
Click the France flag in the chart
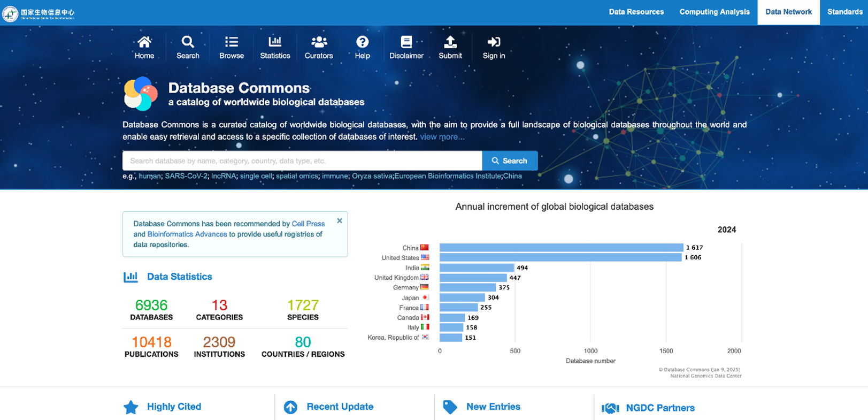pos(425,307)
